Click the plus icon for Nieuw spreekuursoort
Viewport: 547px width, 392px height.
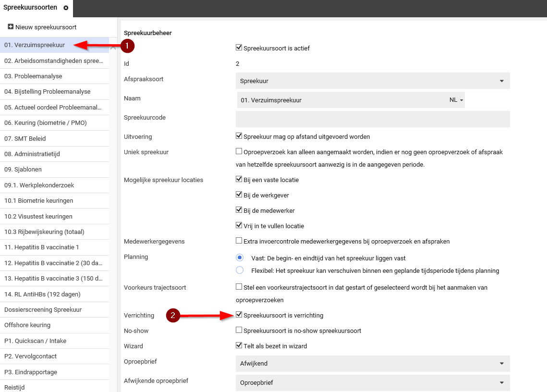pos(11,27)
